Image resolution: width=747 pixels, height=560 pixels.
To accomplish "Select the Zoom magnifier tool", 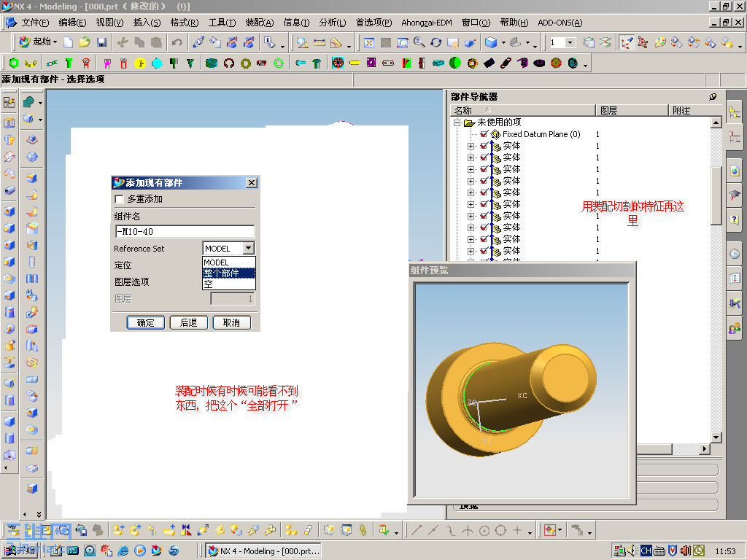I will [419, 42].
